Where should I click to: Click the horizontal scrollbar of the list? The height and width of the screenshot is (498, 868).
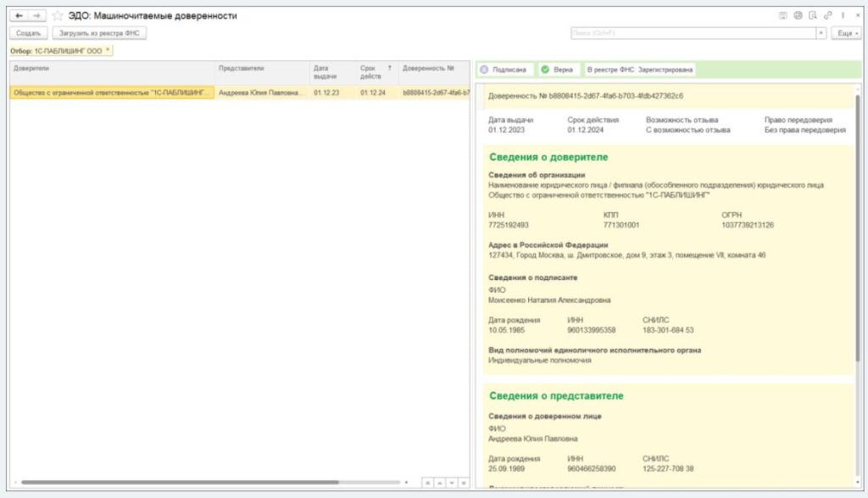click(180, 483)
